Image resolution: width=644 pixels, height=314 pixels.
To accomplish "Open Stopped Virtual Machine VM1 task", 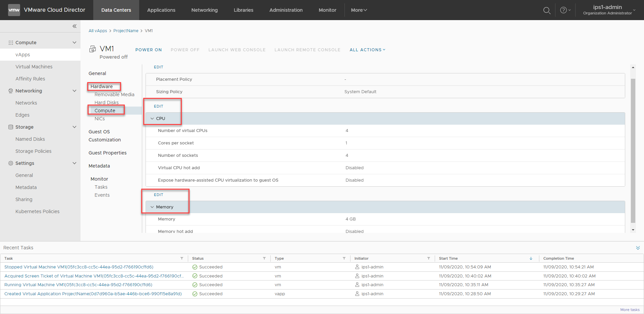I will tap(79, 267).
